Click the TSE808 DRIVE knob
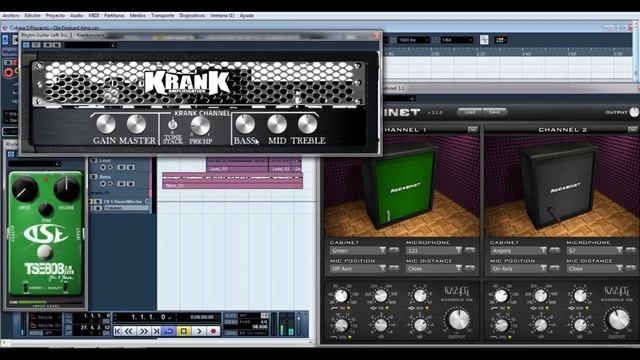 click(24, 189)
